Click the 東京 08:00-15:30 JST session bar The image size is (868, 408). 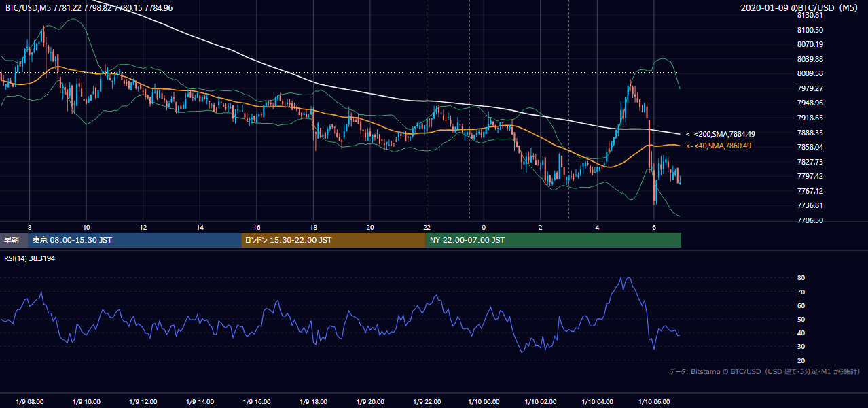(x=134, y=240)
